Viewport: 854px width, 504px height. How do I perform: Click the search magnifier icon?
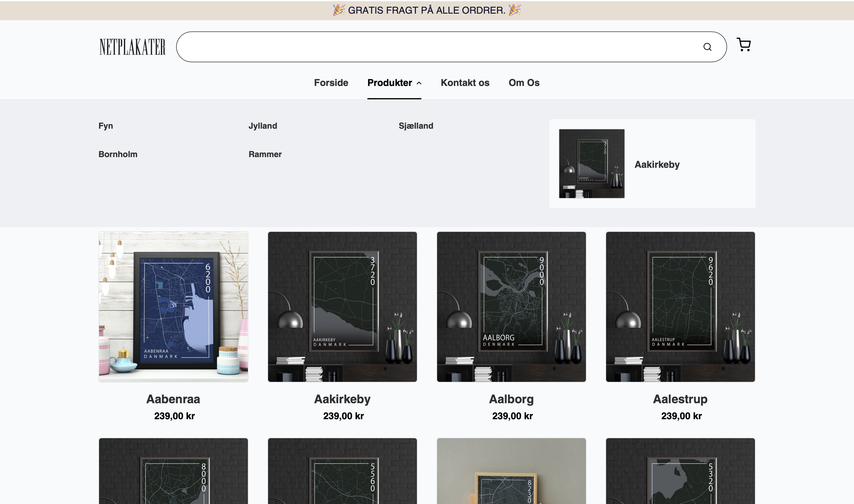(x=707, y=47)
